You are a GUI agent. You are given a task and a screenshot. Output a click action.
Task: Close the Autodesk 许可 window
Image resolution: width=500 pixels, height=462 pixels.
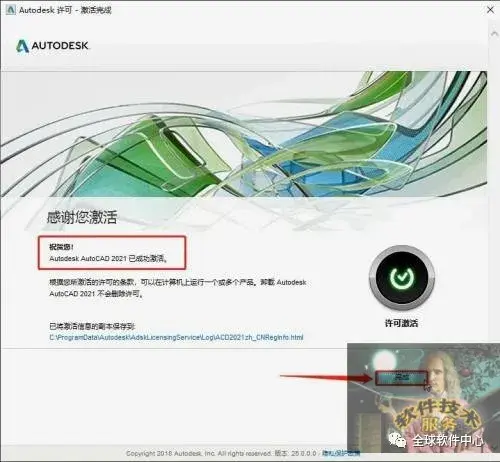tap(490, 10)
